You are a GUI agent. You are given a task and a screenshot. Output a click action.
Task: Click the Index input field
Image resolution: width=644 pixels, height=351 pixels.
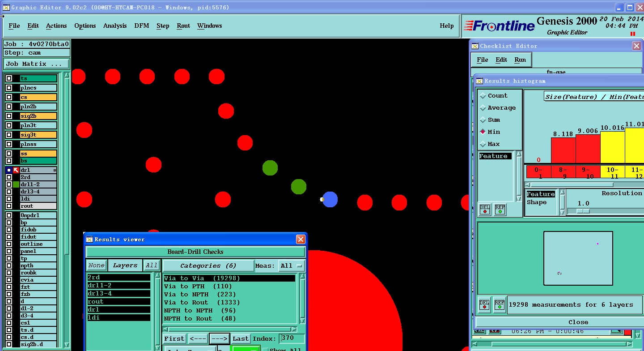[292, 338]
